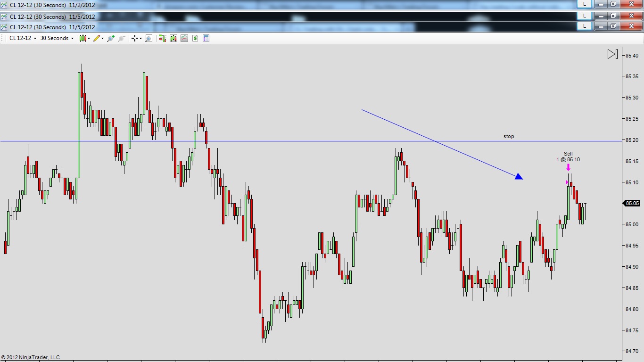Click the 85.40 price axis label
The height and width of the screenshot is (362, 644).
pos(632,56)
